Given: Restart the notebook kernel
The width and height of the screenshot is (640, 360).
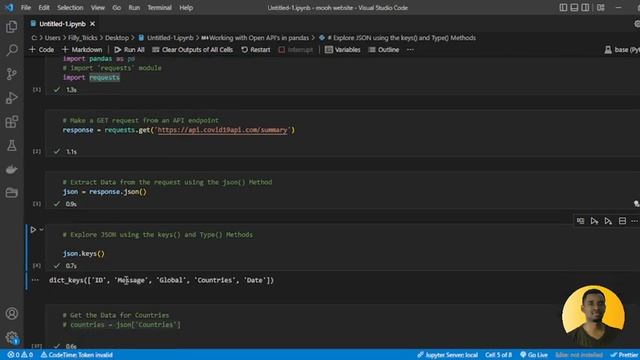Looking at the screenshot, I should 256,50.
